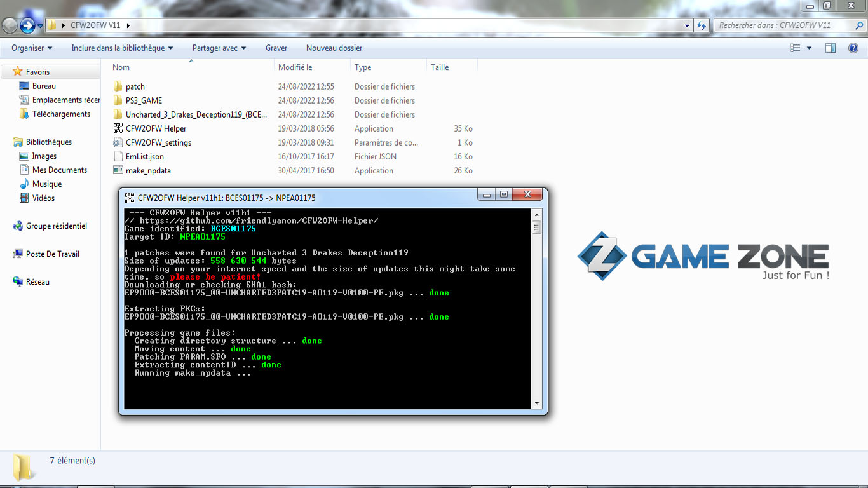Click the help question mark icon
868x488 pixels.
(853, 48)
